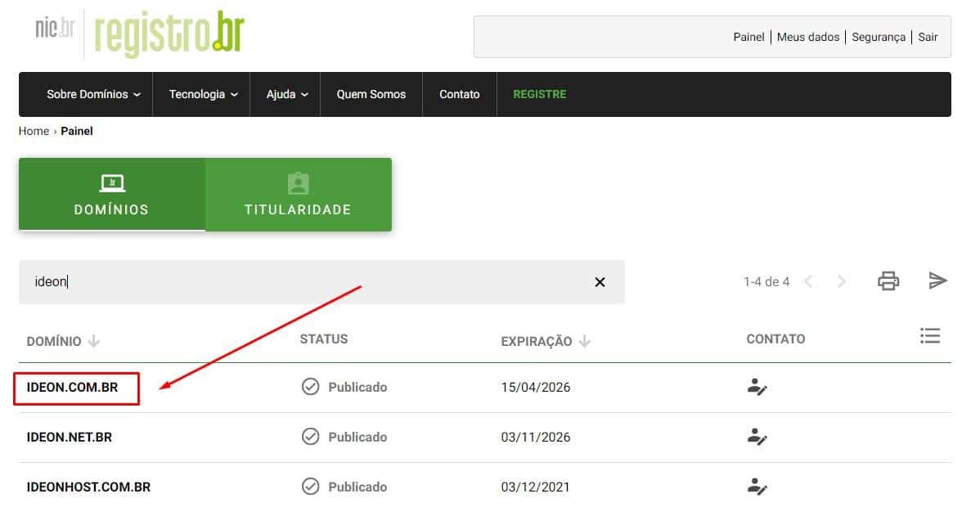Edit contact for IDEONHOST.COM.BR
This screenshot has width=980, height=507.
(757, 487)
